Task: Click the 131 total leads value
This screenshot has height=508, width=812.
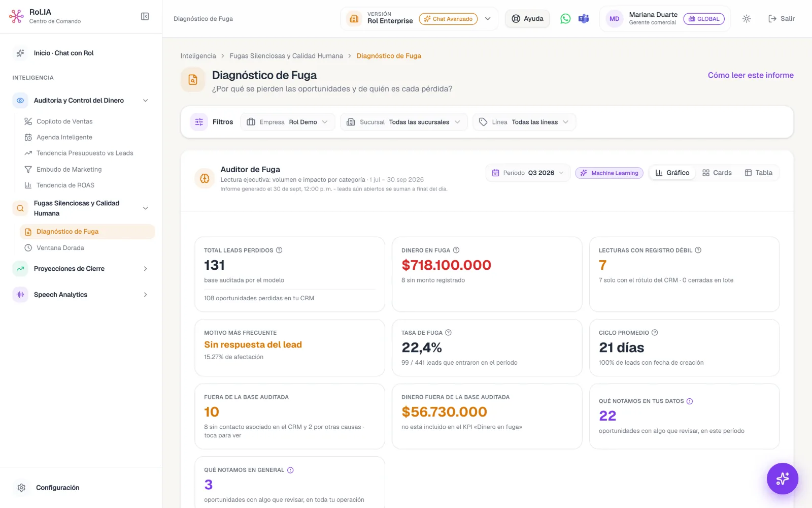Action: [214, 265]
